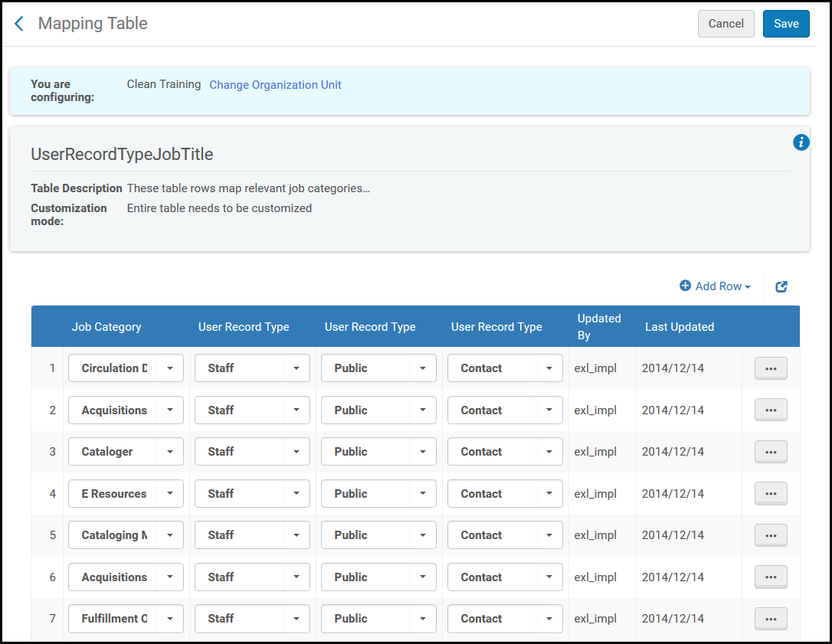Viewport: 832px width, 644px height.
Task: Open the Add Row dropdown
Action: pos(715,286)
